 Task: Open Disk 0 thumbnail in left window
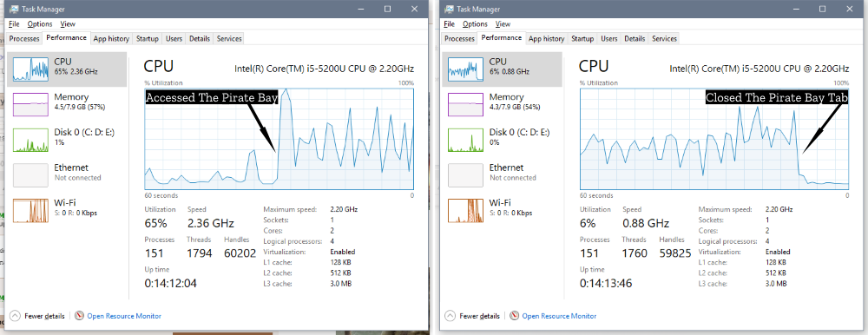tap(31, 140)
